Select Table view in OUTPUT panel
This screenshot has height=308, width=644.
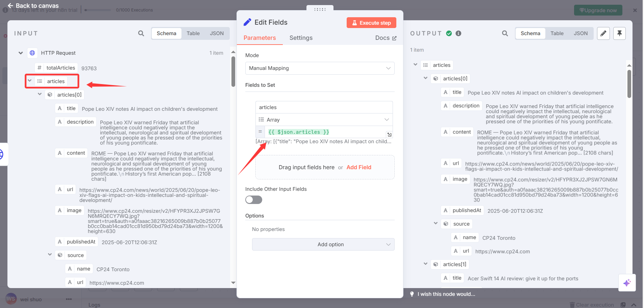557,33
